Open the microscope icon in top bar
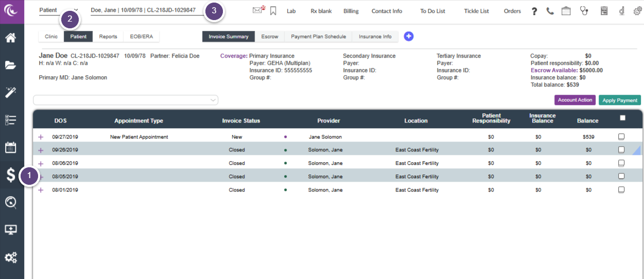This screenshot has height=279, width=644. pos(622,11)
